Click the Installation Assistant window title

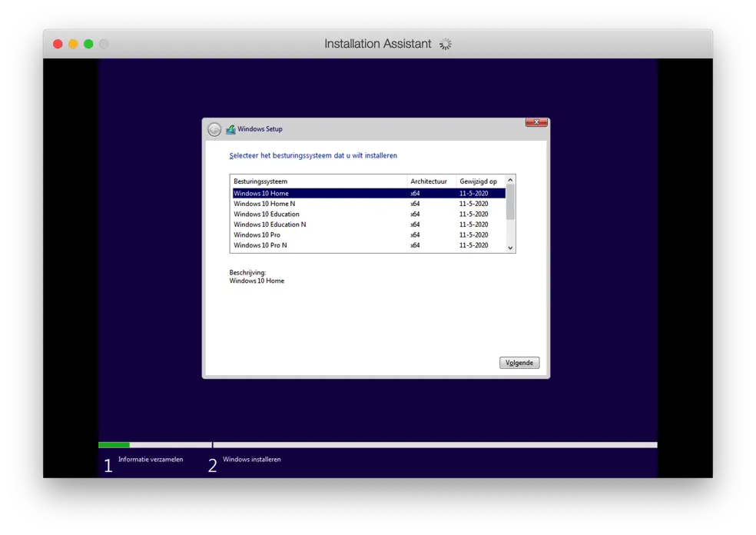click(x=377, y=44)
